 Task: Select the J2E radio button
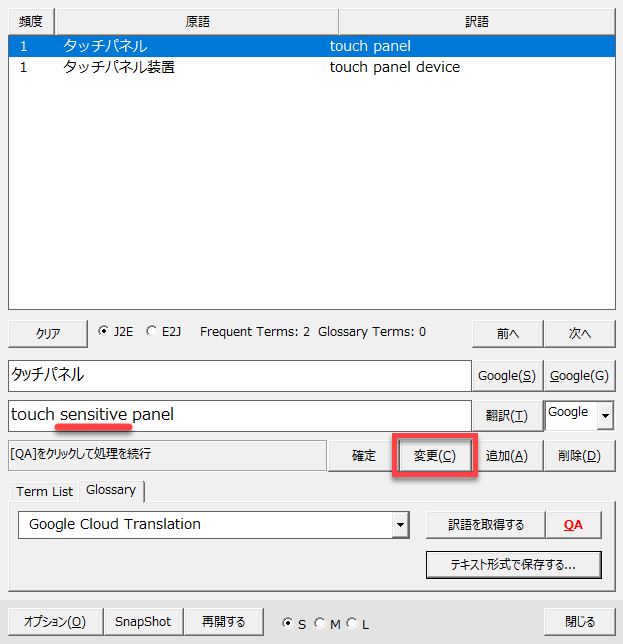coord(104,332)
